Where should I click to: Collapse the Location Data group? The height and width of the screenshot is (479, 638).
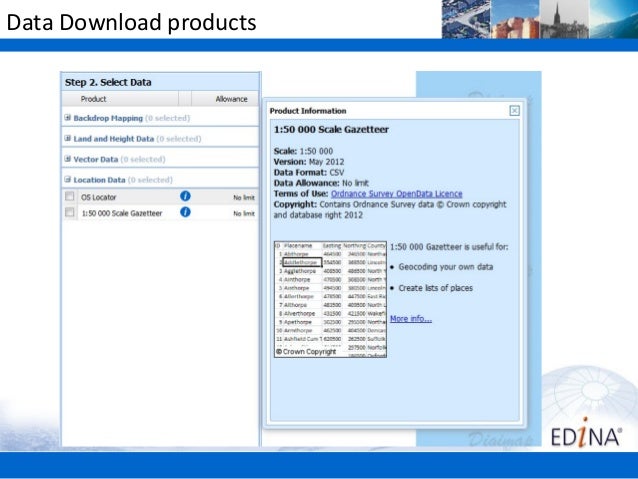[68, 179]
